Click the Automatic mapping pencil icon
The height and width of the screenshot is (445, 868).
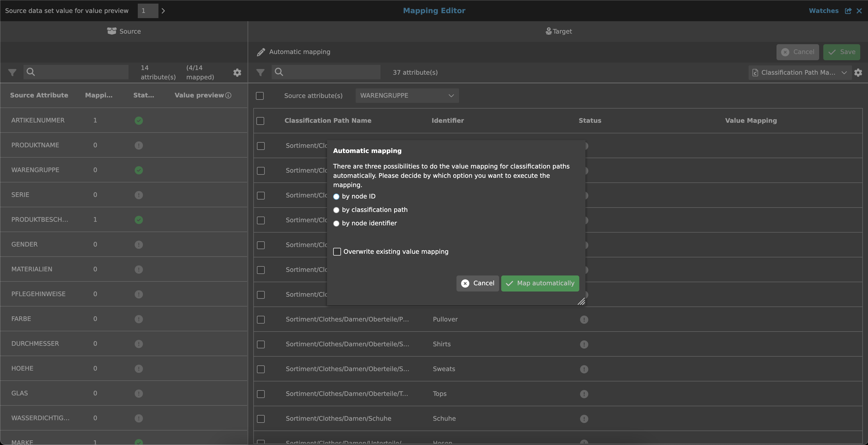tap(261, 52)
